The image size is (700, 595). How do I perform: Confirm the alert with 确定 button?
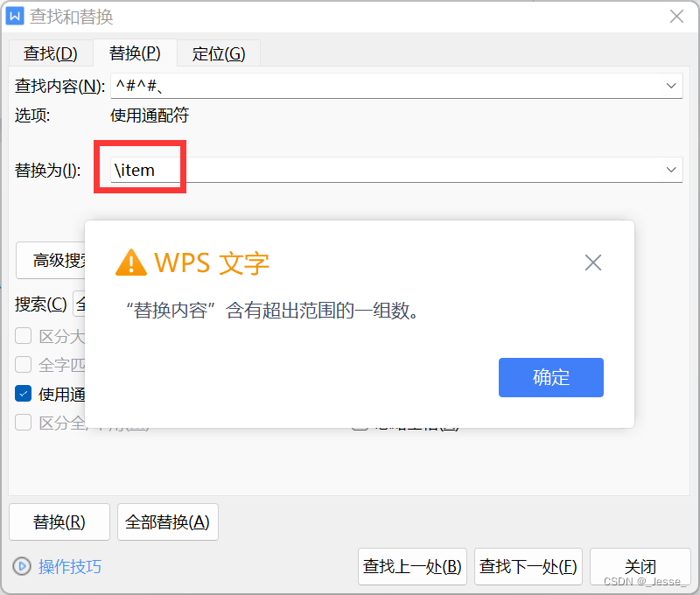click(x=551, y=377)
